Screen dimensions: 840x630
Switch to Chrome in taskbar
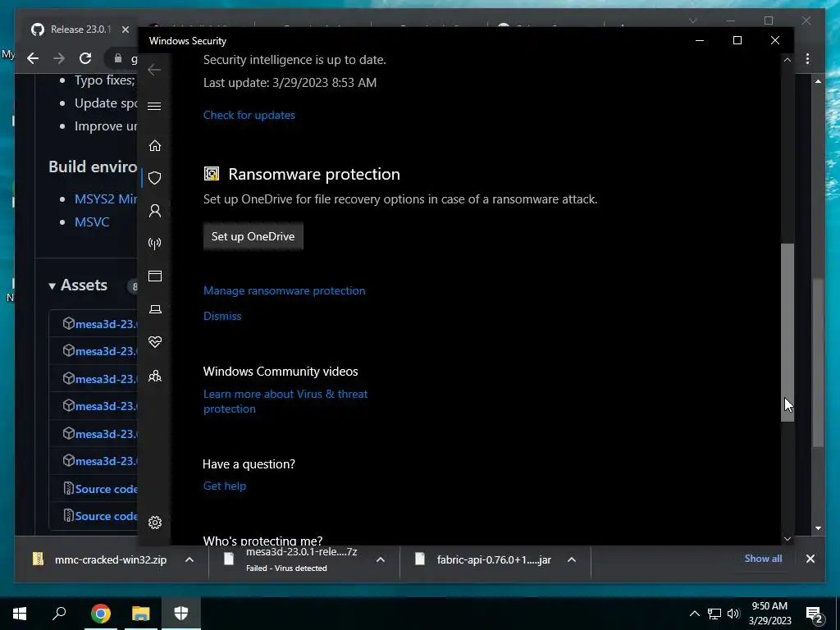coord(101,614)
